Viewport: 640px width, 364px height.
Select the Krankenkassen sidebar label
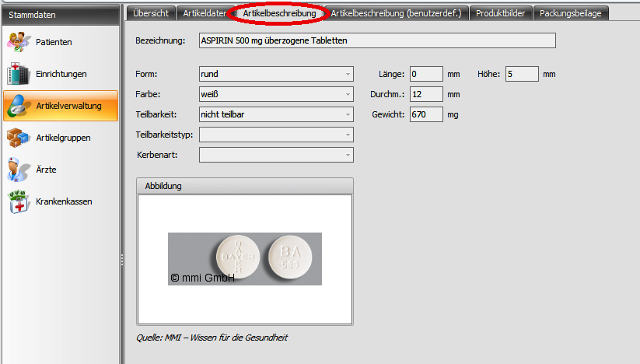[x=64, y=201]
